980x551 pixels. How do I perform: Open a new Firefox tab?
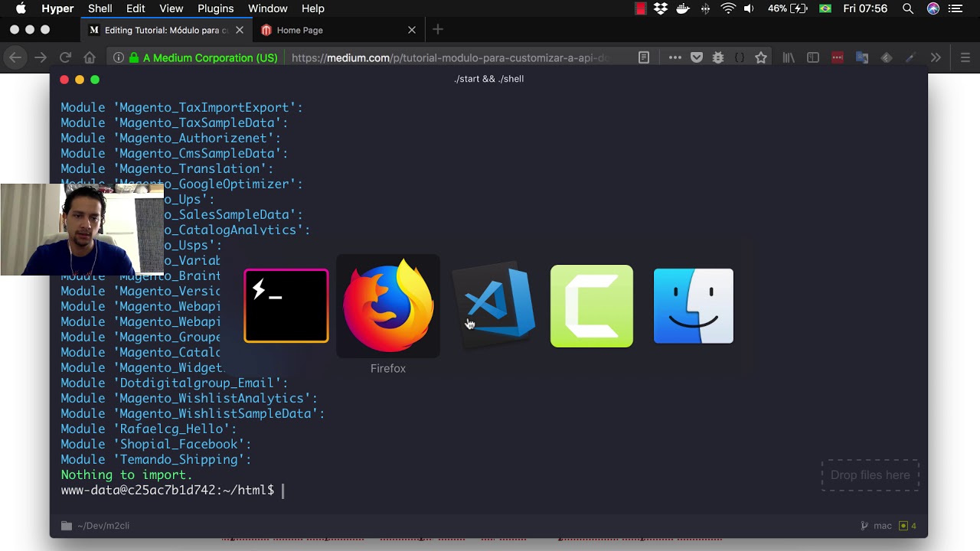point(438,30)
